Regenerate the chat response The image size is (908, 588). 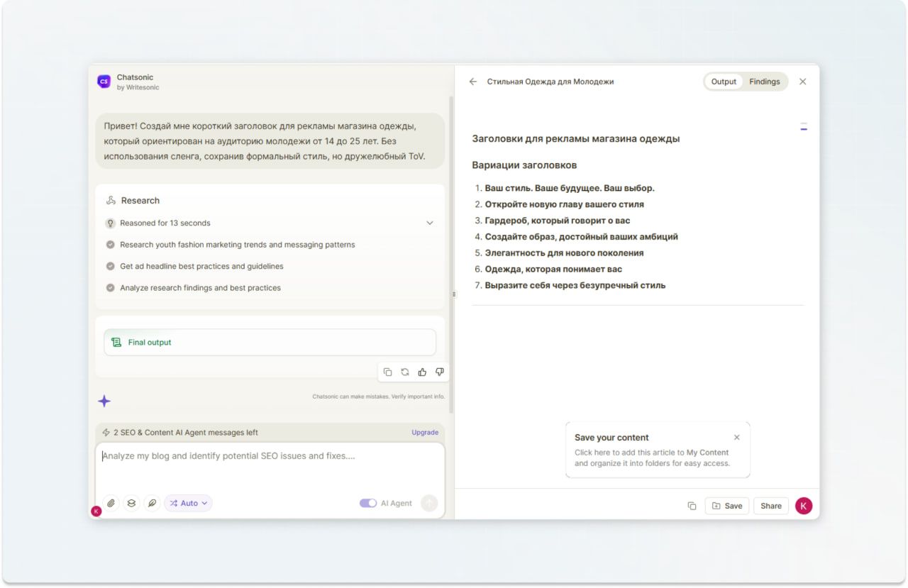coord(405,372)
